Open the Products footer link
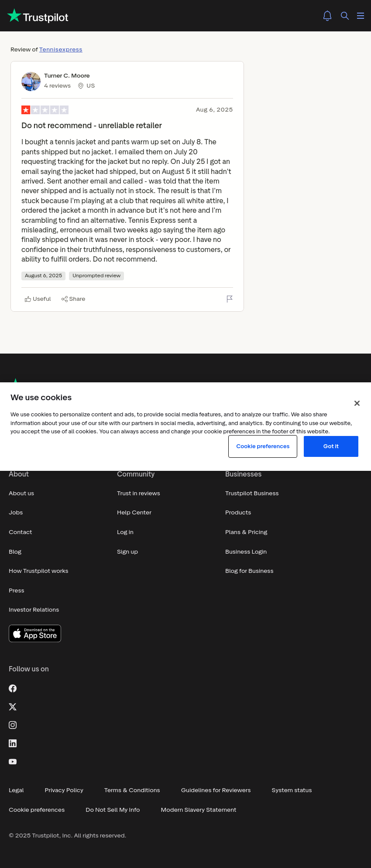The image size is (371, 868). click(238, 513)
